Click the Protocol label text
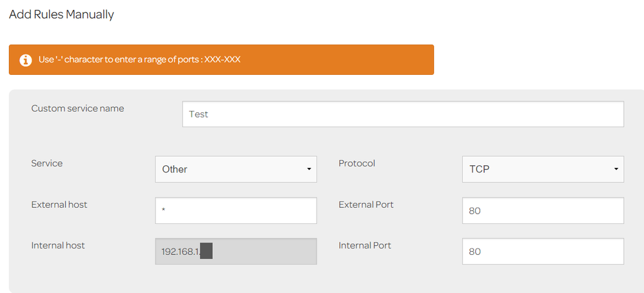 [x=356, y=163]
